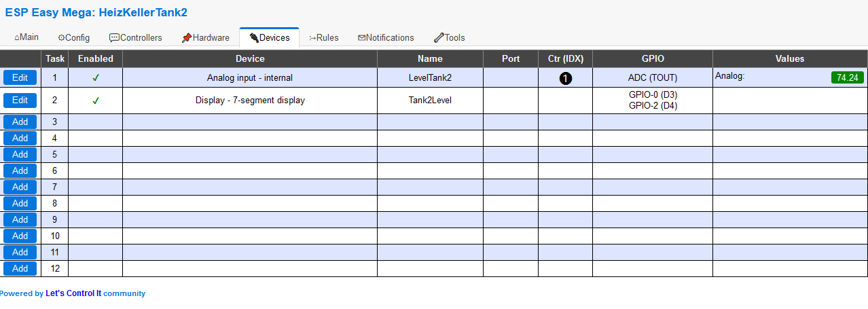Add a device to task 12

[x=20, y=269]
